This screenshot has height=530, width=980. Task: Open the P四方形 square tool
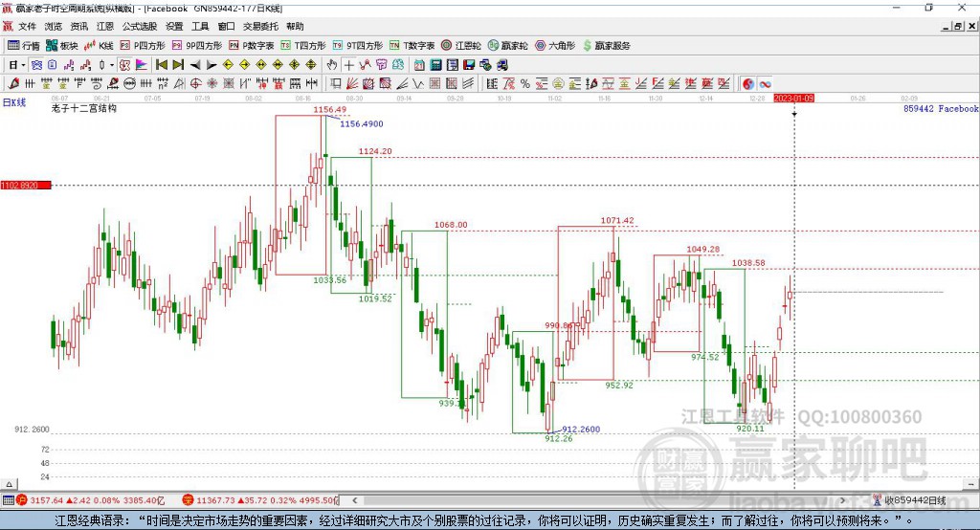pyautogui.click(x=143, y=46)
